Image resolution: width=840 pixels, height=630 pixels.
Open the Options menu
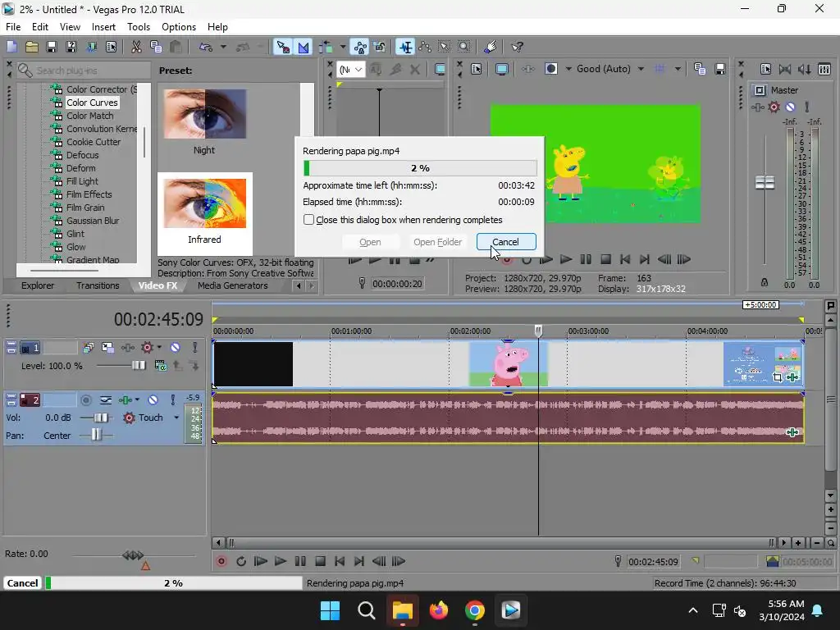click(178, 27)
